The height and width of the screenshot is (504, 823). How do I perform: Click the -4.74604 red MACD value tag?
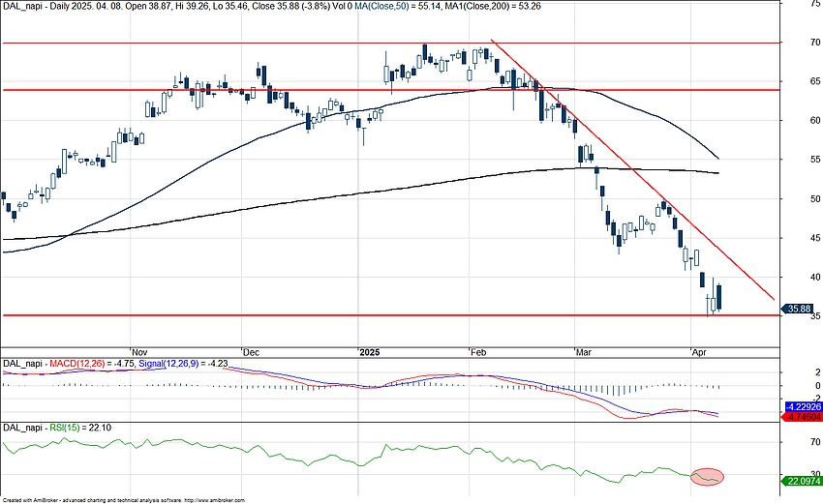pos(803,417)
